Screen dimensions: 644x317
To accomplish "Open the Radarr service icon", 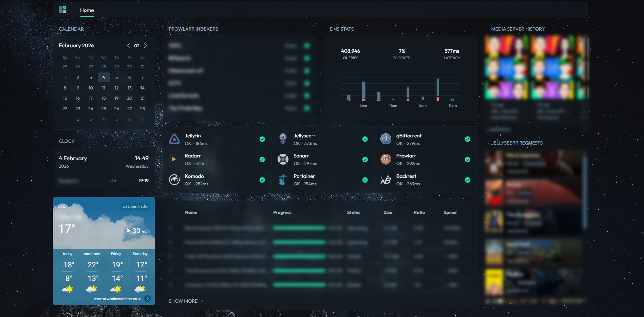I will pyautogui.click(x=174, y=159).
